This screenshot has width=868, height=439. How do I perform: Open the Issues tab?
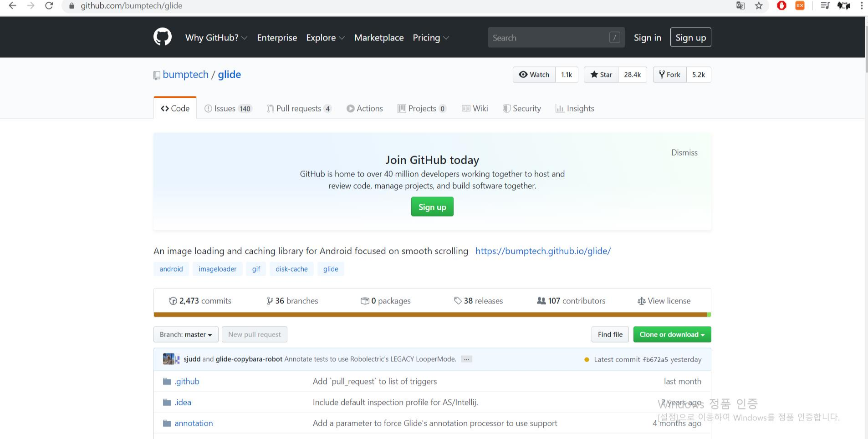228,108
